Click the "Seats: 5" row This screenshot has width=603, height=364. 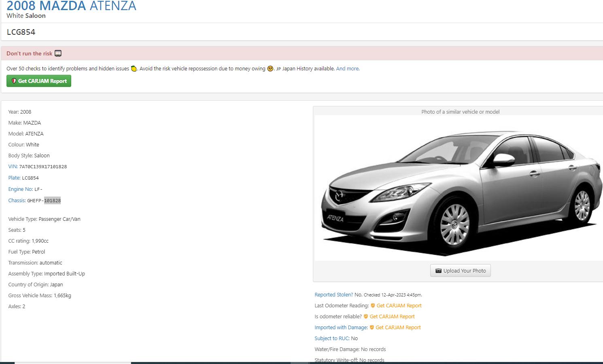coord(17,230)
